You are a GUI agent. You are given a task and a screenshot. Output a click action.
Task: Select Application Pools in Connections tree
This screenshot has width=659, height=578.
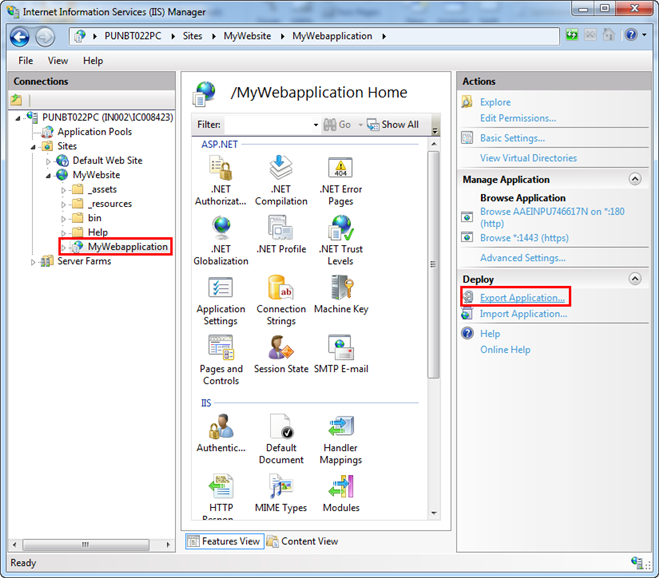pyautogui.click(x=94, y=132)
